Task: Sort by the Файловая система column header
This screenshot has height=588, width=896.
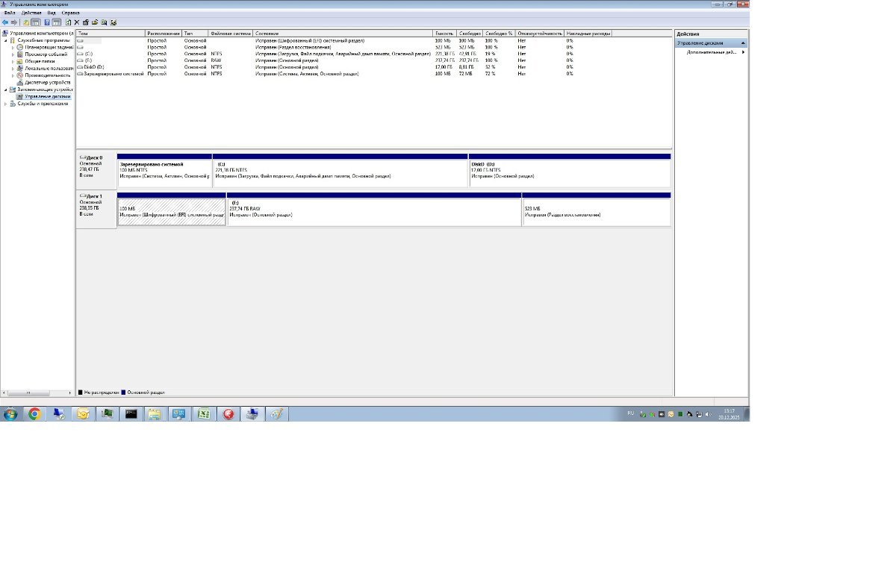Action: pos(231,34)
